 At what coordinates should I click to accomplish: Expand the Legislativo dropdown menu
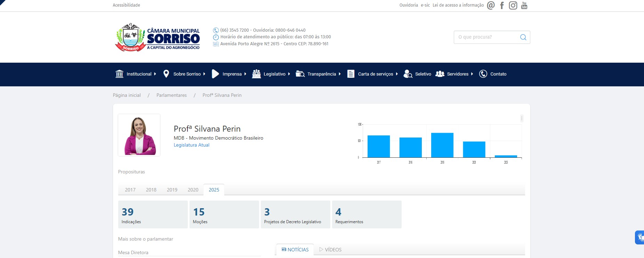point(271,74)
